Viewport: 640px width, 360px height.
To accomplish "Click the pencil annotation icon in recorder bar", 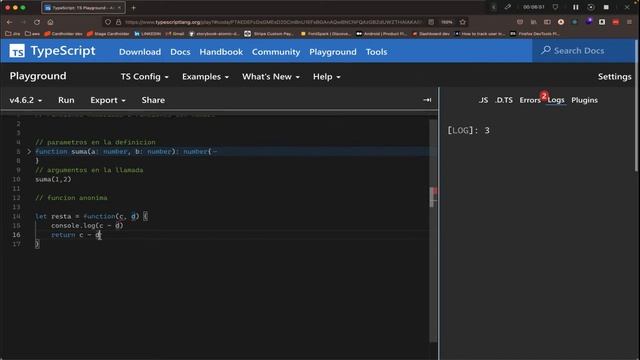I will (508, 7).
